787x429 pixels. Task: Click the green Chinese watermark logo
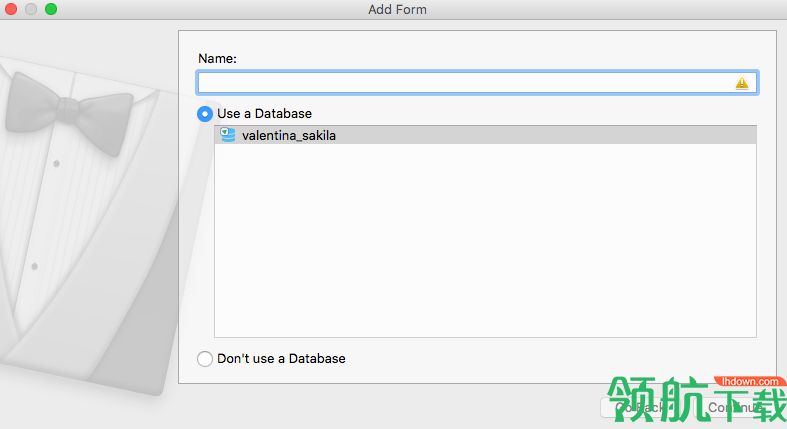697,400
